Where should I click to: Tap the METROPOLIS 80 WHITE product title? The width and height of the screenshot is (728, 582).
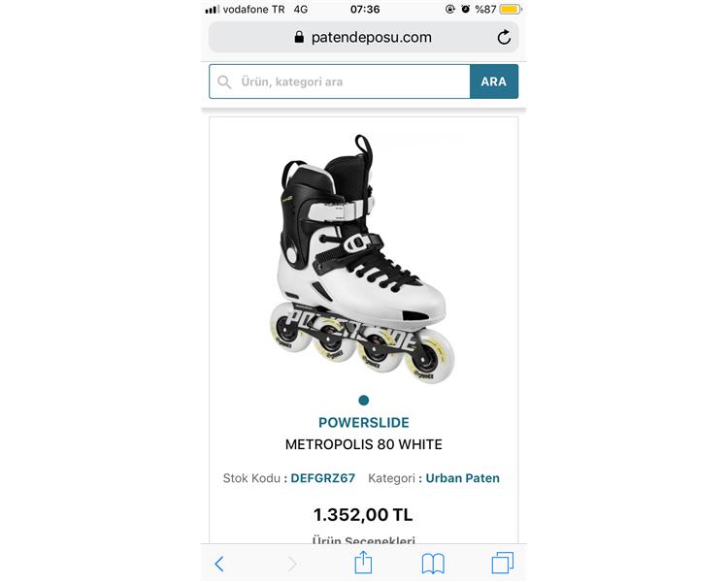pyautogui.click(x=364, y=445)
